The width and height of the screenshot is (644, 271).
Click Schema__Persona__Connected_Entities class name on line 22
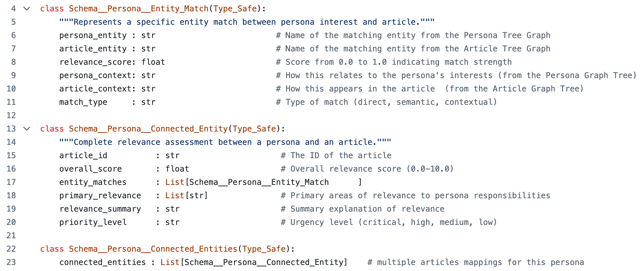[x=153, y=249]
